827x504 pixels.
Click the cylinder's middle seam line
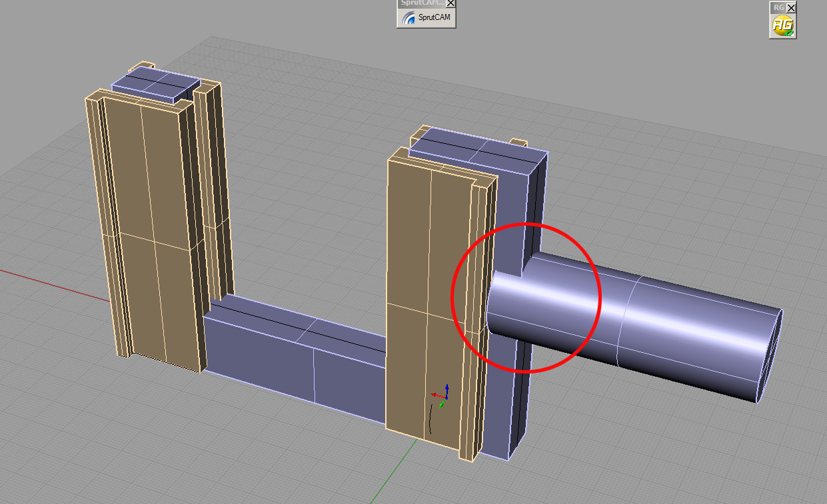click(624, 320)
